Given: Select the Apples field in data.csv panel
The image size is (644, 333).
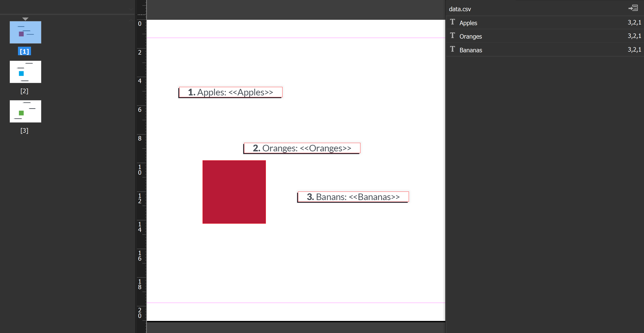Looking at the screenshot, I should click(x=468, y=23).
